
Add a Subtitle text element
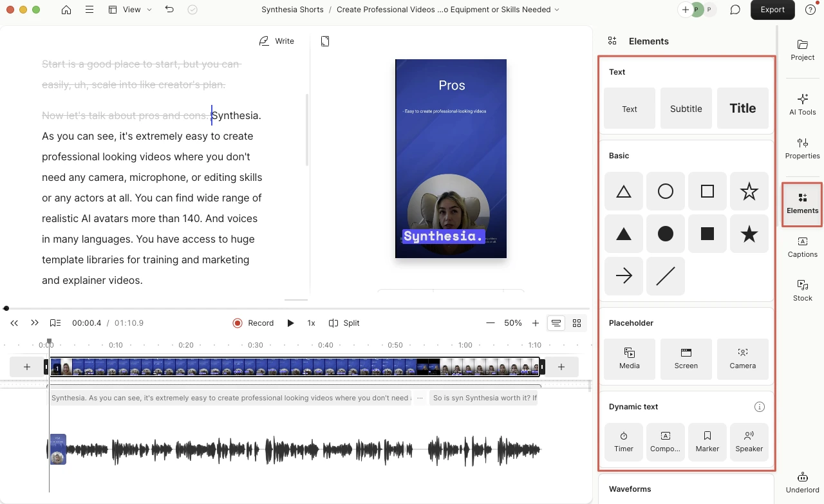coord(686,108)
